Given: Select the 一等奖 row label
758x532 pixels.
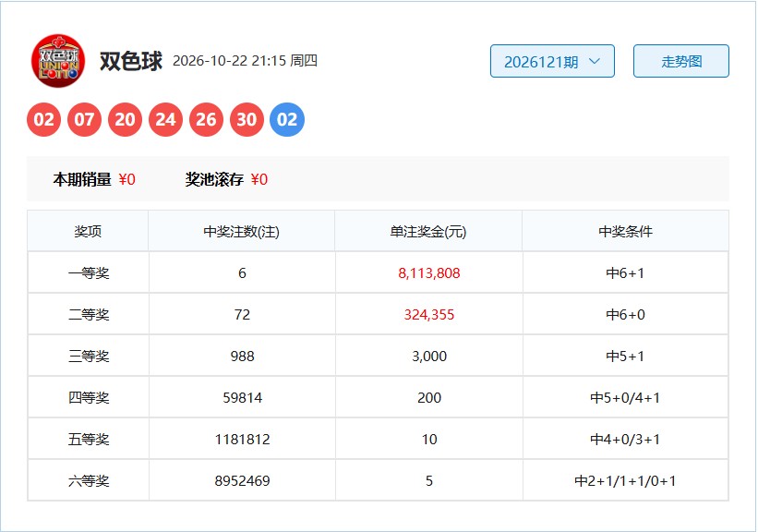Looking at the screenshot, I should click(x=89, y=272).
